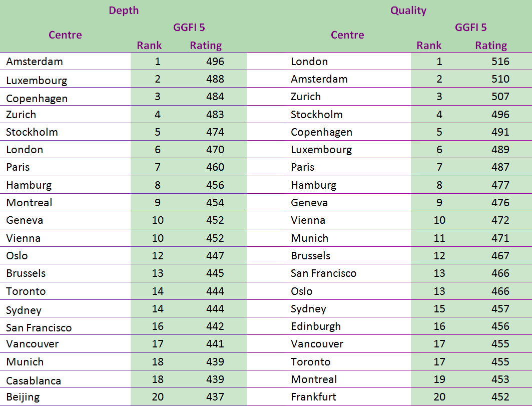Click the Depth table heading
Viewport: 532px width, 406px height.
pos(124,11)
